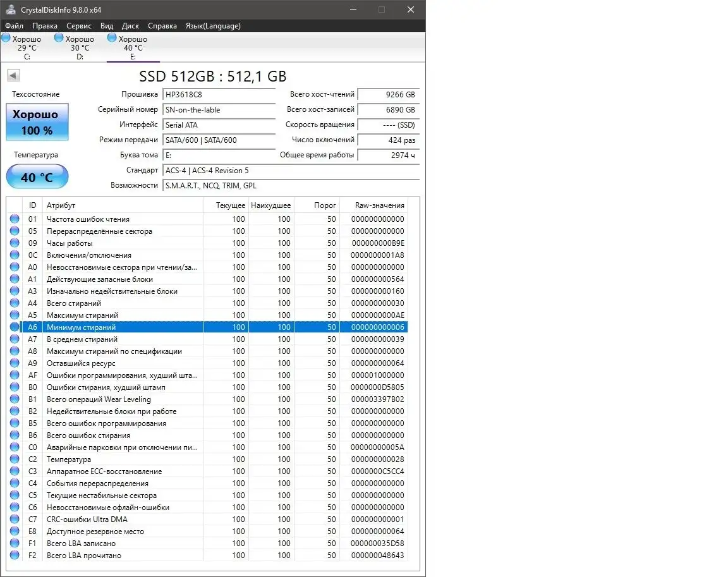Click the previous disk arrow button
This screenshot has width=728, height=577.
(x=13, y=76)
